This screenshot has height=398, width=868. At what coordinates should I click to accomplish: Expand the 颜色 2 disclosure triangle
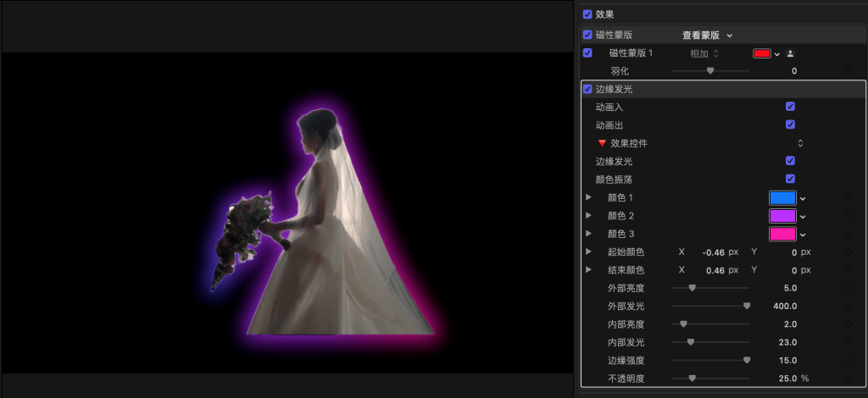(588, 216)
